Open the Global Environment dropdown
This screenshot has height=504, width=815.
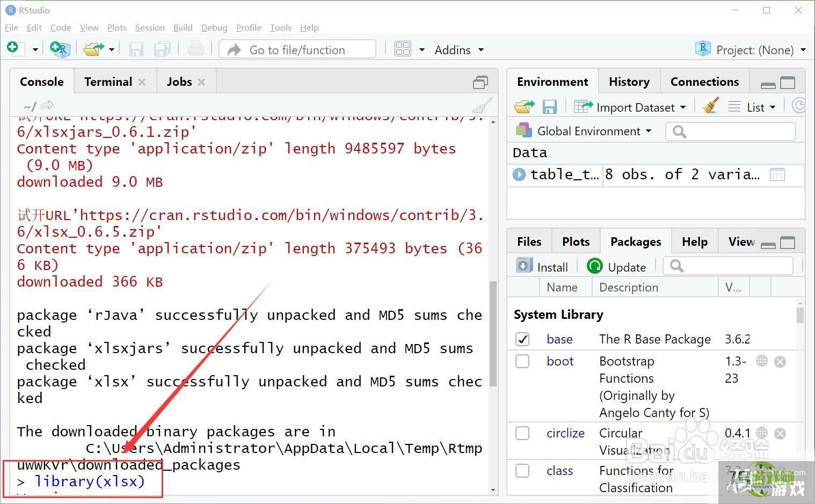(x=584, y=131)
